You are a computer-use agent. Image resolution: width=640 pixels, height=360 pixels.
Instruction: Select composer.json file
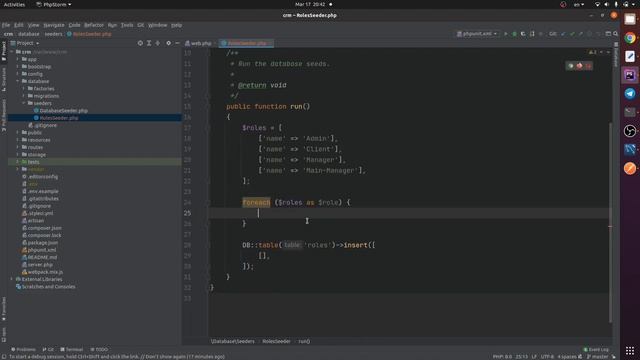[x=44, y=228]
